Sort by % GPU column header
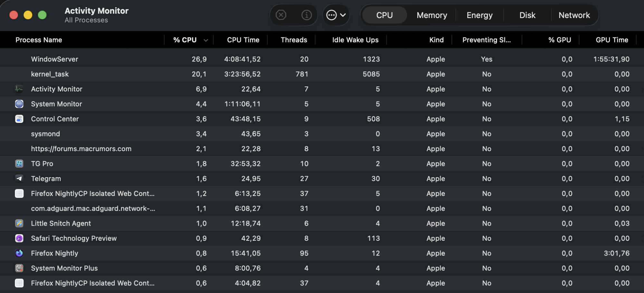The width and height of the screenshot is (644, 293). pyautogui.click(x=560, y=40)
